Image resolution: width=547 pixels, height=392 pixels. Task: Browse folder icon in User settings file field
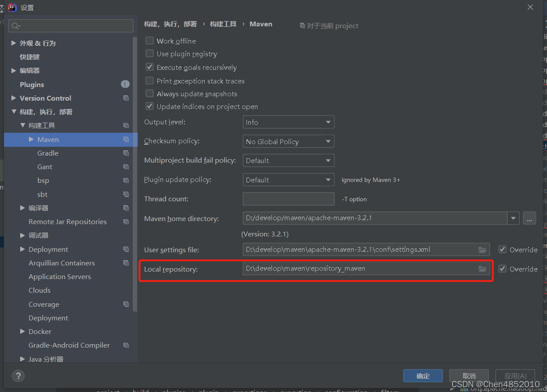(x=482, y=250)
